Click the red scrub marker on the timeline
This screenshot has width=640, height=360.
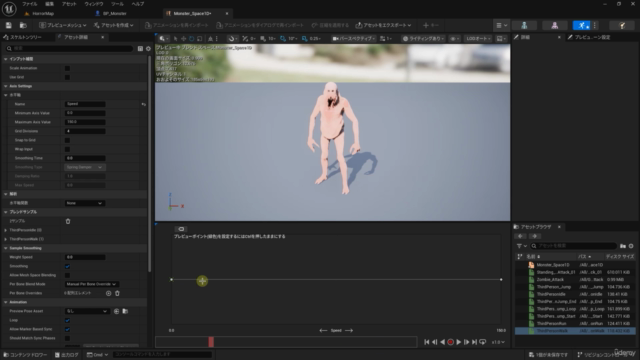point(211,342)
